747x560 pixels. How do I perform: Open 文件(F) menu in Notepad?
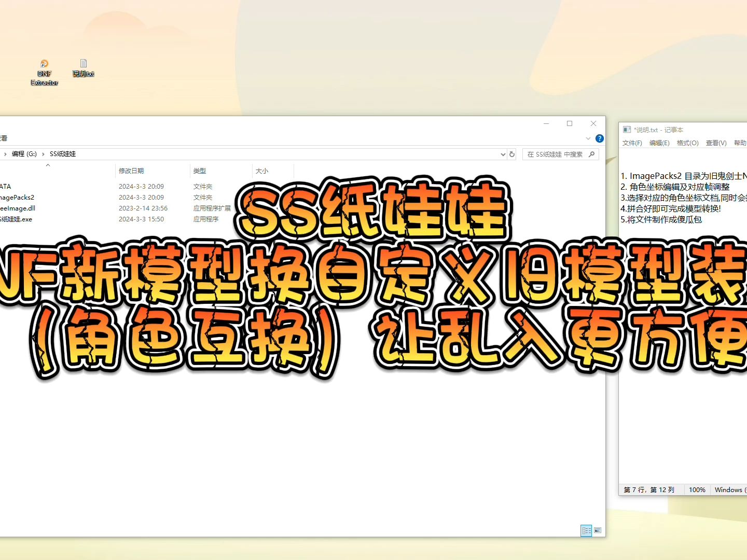point(632,143)
